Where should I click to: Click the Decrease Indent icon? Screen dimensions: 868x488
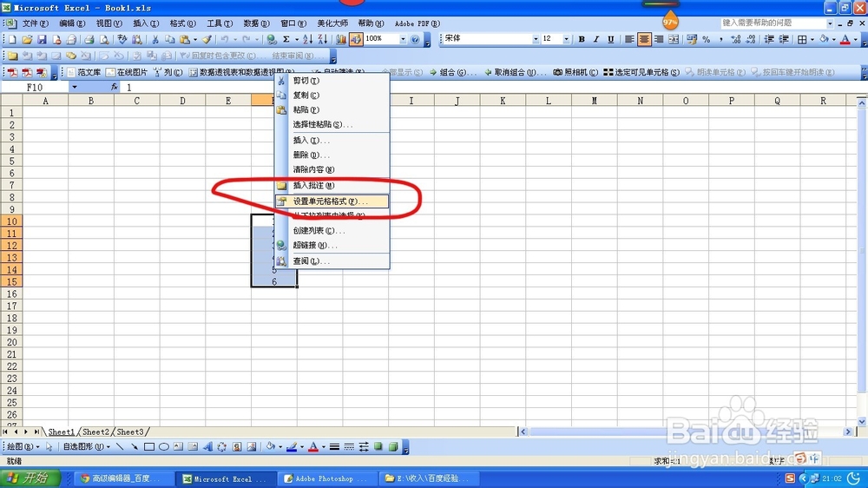(769, 39)
